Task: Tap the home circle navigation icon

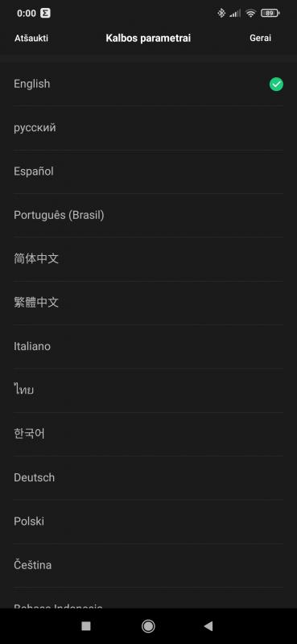Action: point(148,625)
